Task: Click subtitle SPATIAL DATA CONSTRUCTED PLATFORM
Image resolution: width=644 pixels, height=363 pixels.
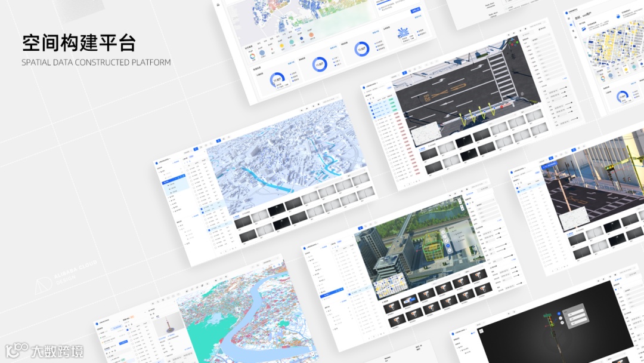Action: [x=96, y=63]
